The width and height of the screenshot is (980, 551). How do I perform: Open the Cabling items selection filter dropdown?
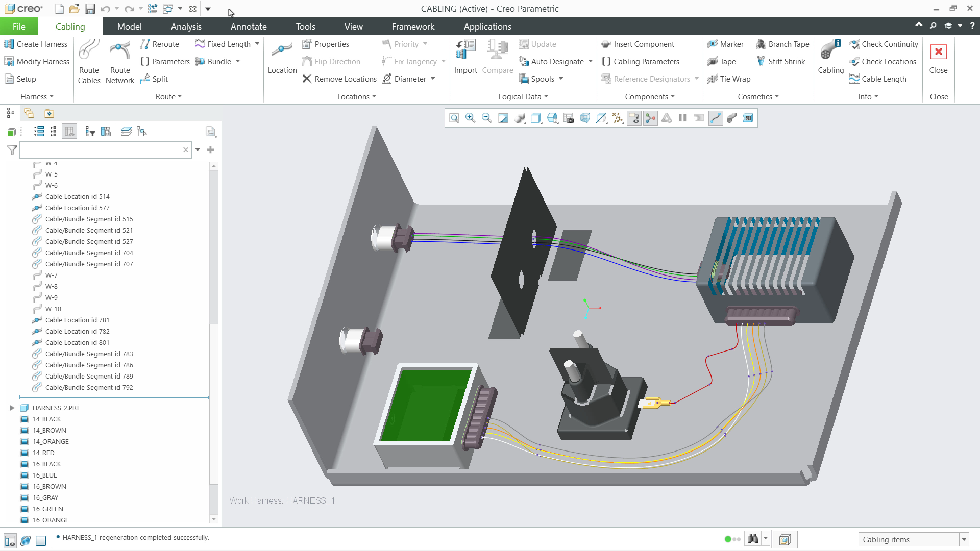point(964,540)
